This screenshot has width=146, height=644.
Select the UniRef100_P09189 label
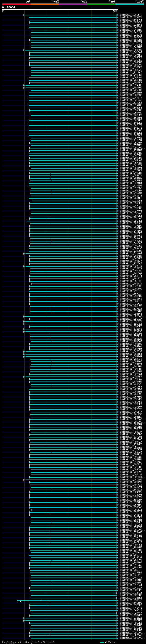[x=131, y=344]
